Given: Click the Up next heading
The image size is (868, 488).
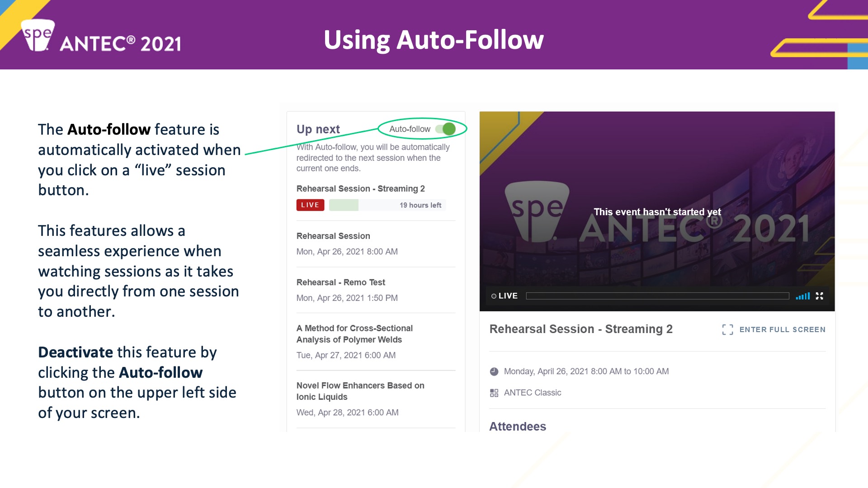Looking at the screenshot, I should coord(318,129).
